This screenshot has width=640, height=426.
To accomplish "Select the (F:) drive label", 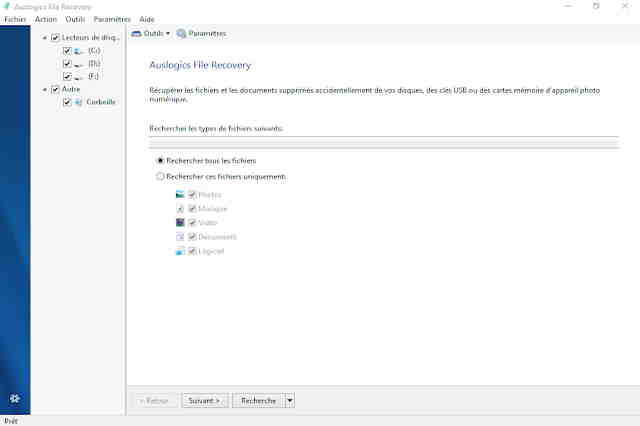I will click(x=93, y=76).
